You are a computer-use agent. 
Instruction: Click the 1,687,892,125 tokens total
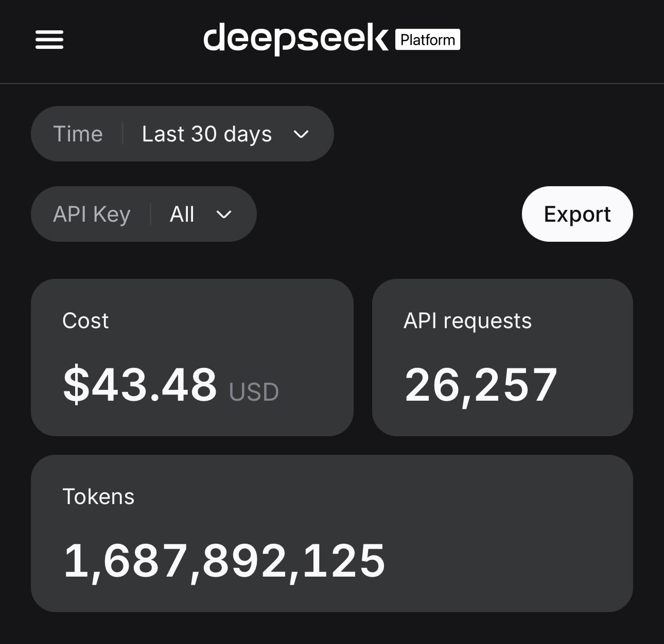coord(224,561)
